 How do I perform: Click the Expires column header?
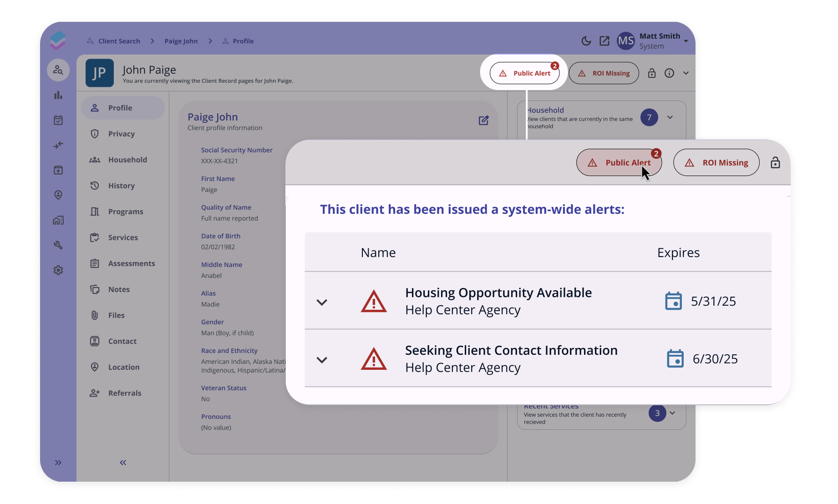tap(678, 252)
